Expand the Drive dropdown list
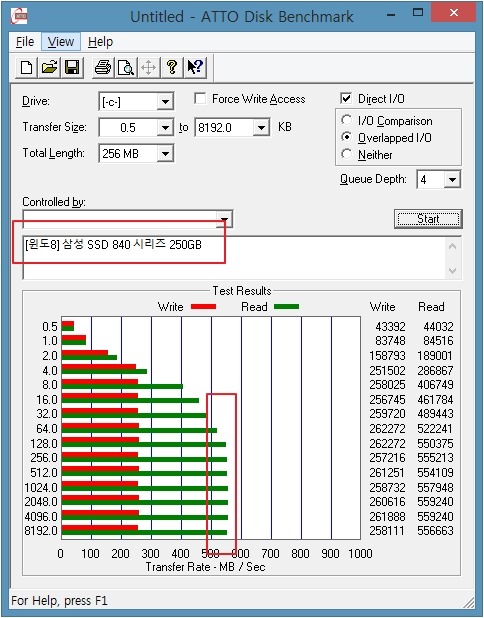The height and width of the screenshot is (618, 484). 165,102
